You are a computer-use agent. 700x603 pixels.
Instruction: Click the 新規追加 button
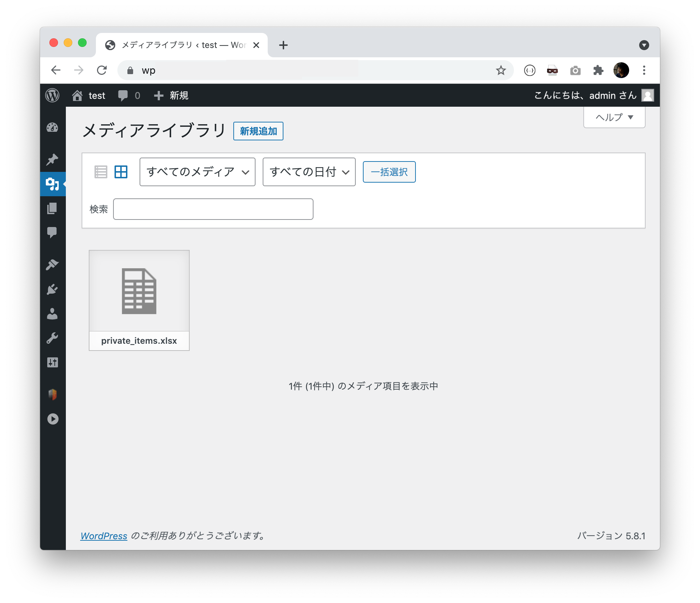pyautogui.click(x=258, y=131)
